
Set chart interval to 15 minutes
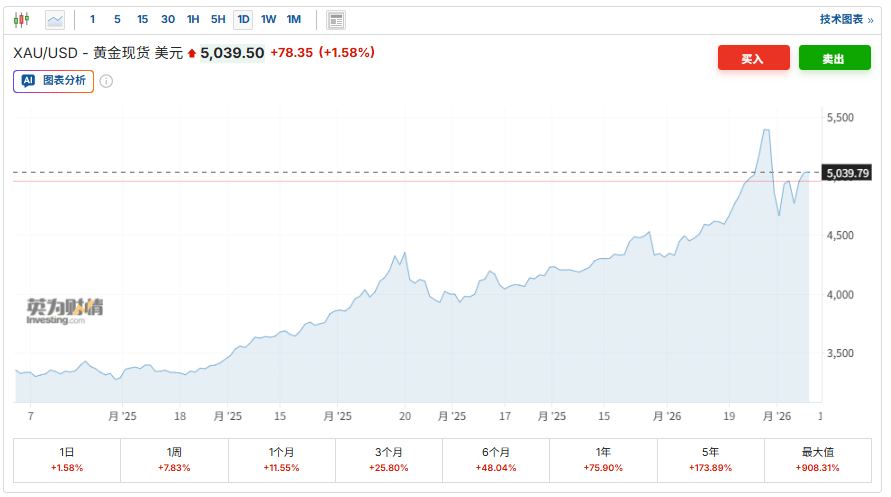(143, 19)
